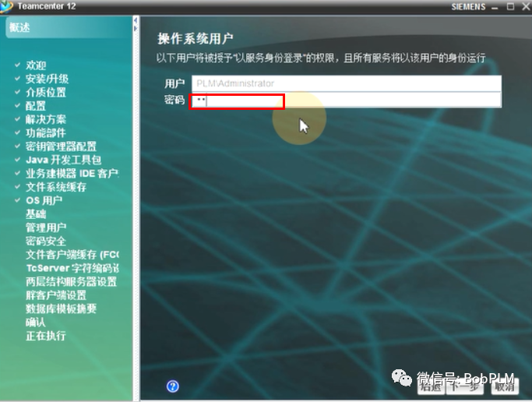Maximize the Teamcenter window
The width and height of the screenshot is (532, 402).
tap(510, 6)
